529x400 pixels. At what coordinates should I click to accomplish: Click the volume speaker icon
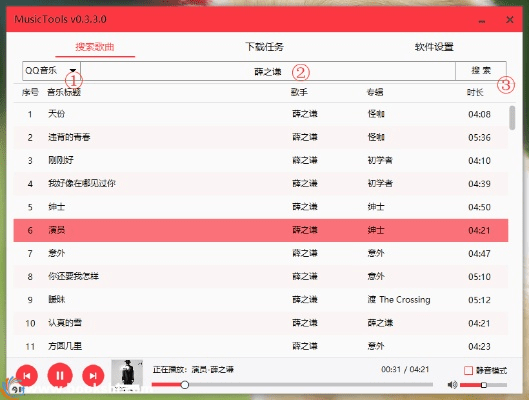452,384
